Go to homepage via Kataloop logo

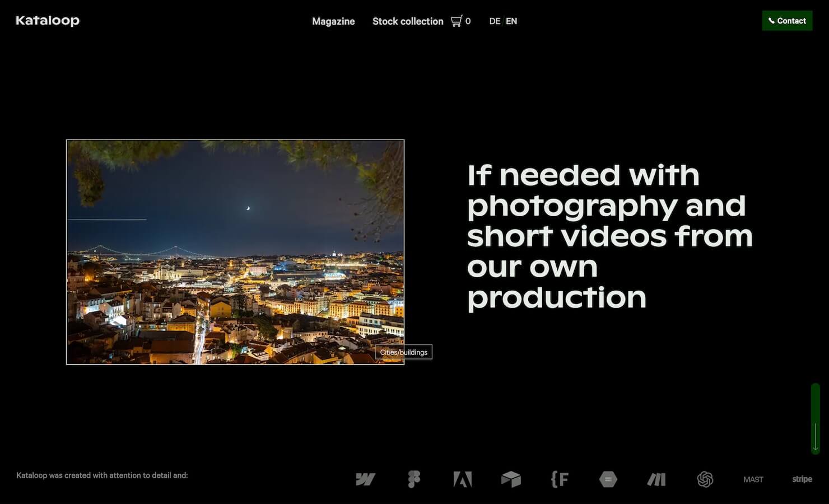48,21
